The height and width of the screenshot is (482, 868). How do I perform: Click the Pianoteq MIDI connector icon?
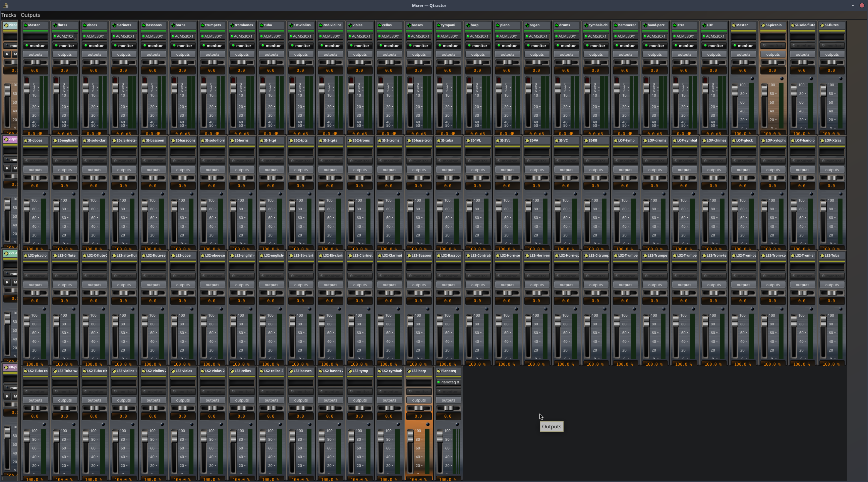pos(439,371)
